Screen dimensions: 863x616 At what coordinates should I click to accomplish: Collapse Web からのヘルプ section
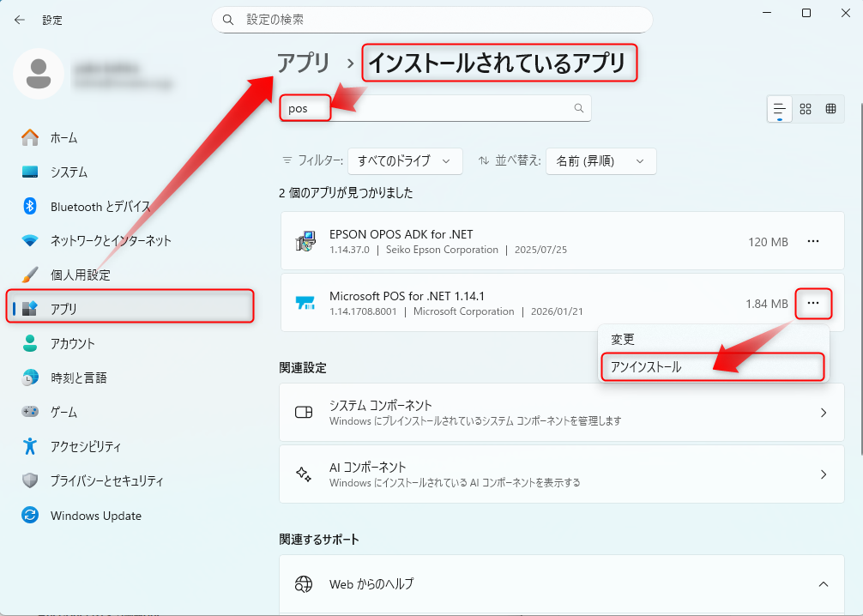(x=824, y=584)
